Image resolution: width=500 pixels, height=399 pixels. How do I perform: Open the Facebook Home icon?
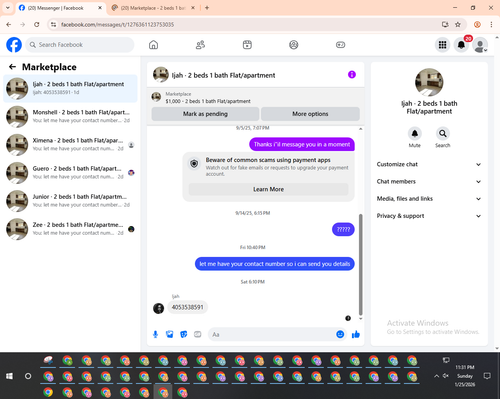click(153, 45)
